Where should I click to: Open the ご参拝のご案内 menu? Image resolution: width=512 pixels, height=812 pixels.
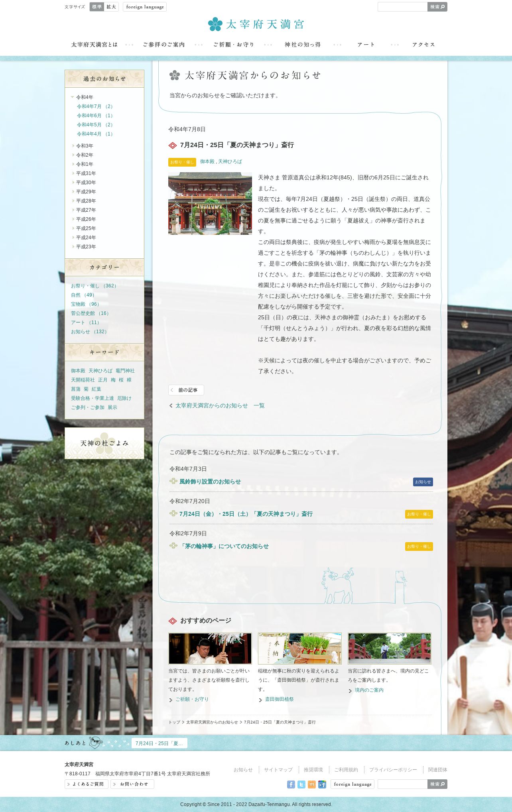(164, 45)
